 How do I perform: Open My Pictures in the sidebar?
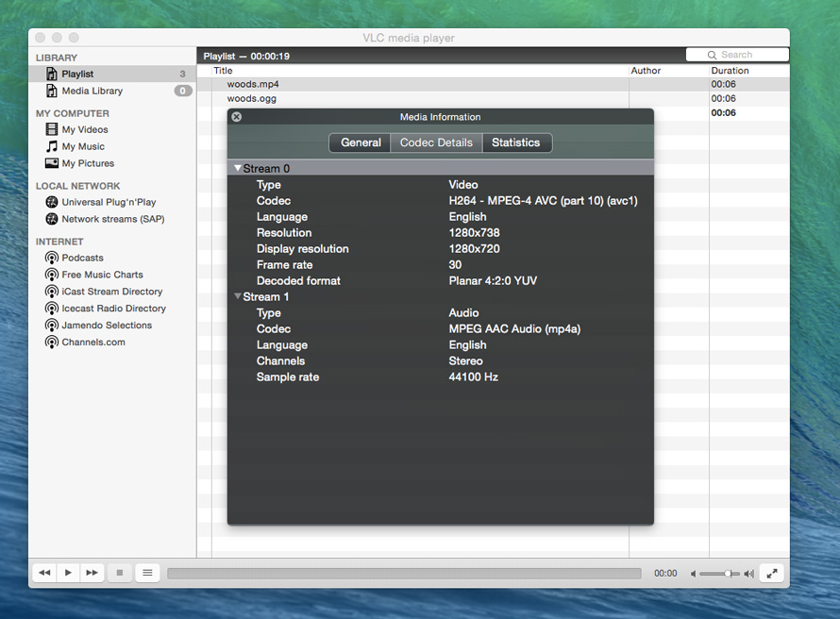[x=112, y=163]
